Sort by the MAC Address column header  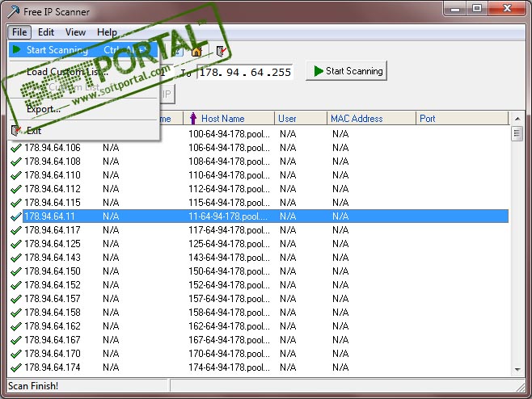pos(372,118)
